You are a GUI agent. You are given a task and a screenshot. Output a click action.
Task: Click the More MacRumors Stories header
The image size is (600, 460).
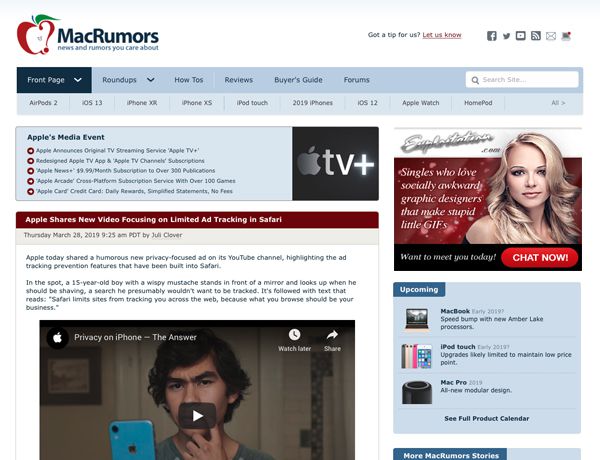451,455
